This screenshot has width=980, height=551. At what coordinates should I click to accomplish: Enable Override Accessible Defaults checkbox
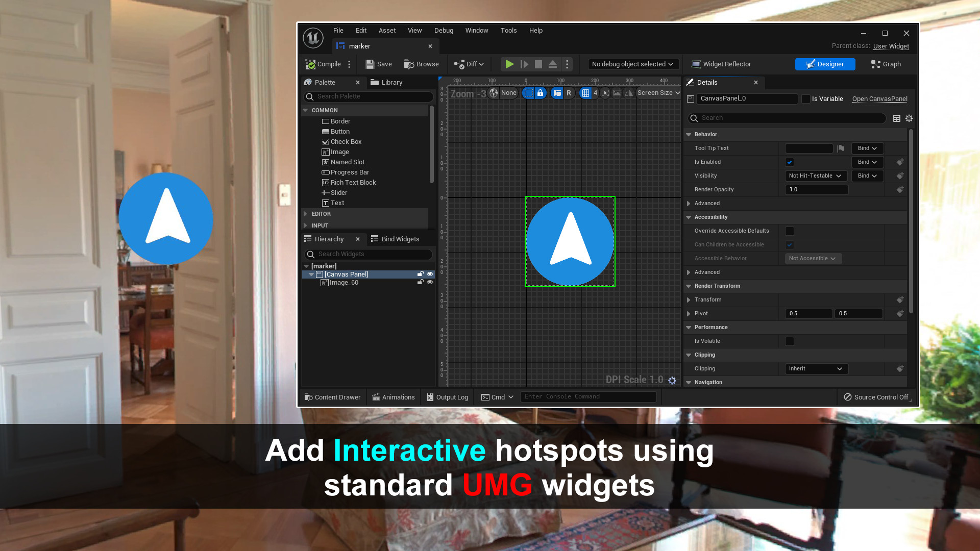pos(789,231)
